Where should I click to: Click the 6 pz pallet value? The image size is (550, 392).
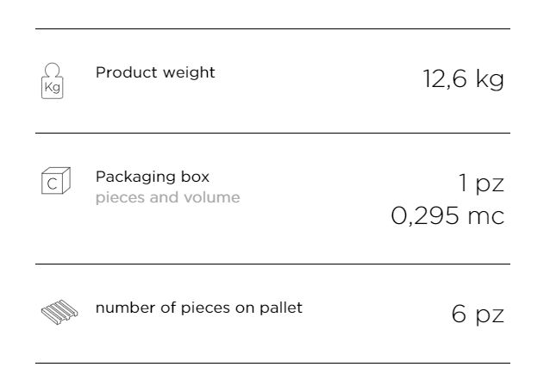[478, 313]
